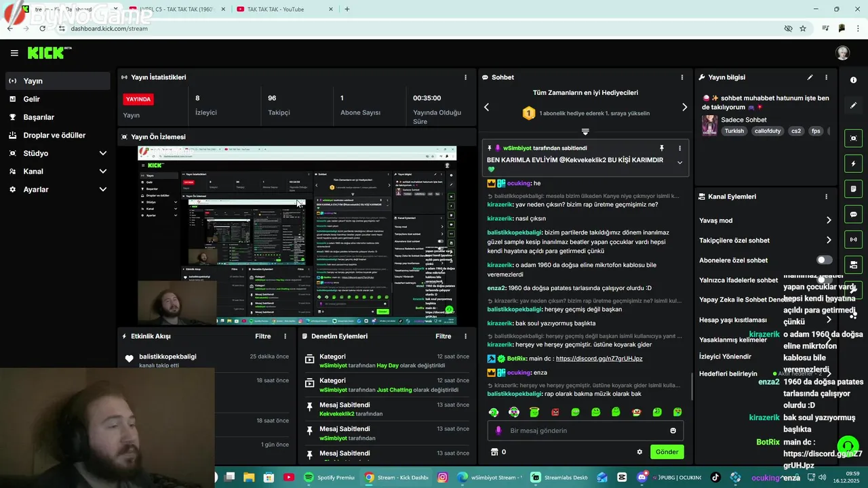This screenshot has width=868, height=488.
Task: Click the lightning bolt icon in right sidebar
Action: pyautogui.click(x=853, y=163)
